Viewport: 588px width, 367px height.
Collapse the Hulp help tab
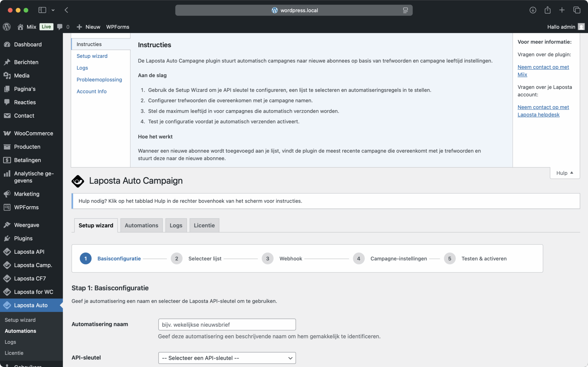point(564,173)
